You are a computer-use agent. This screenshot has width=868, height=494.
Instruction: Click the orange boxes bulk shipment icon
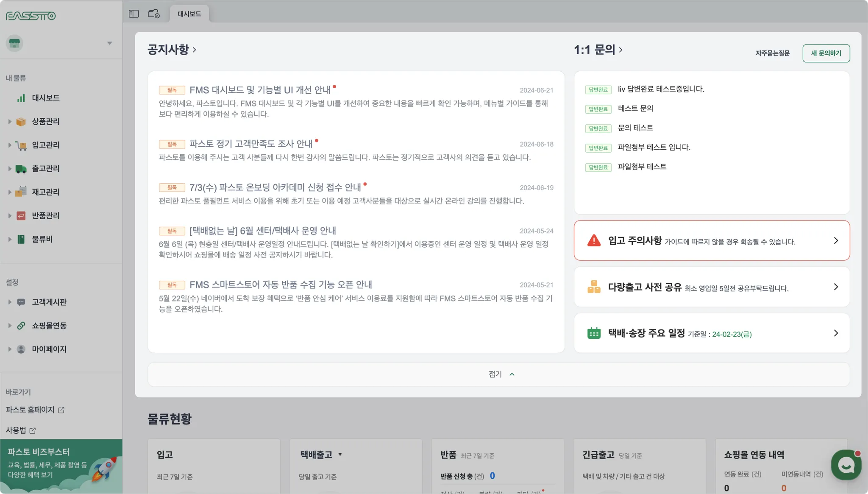click(x=594, y=287)
